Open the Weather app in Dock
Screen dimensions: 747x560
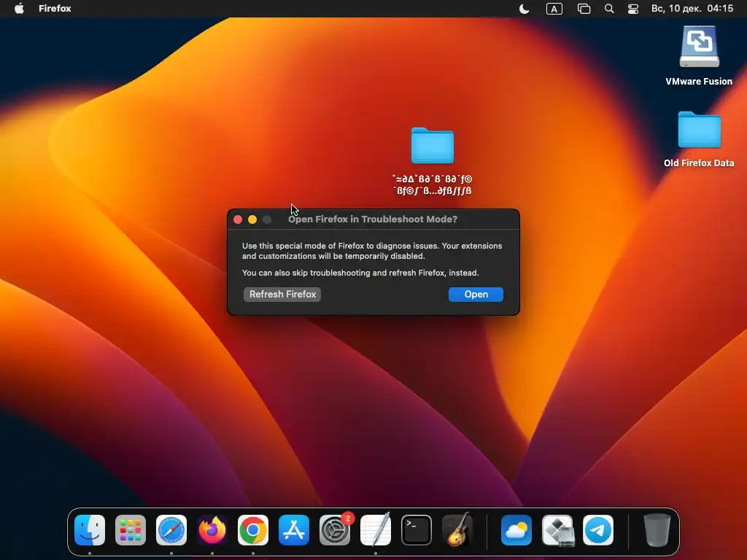(x=516, y=530)
